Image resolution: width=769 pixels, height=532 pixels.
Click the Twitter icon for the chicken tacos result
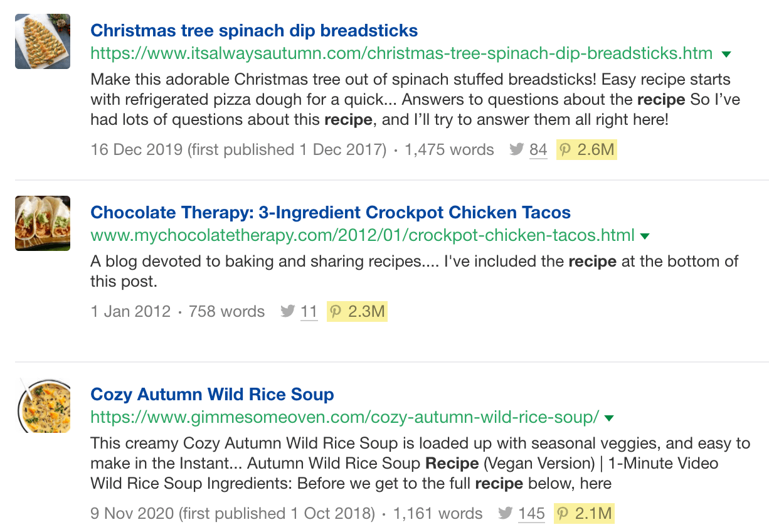[287, 311]
